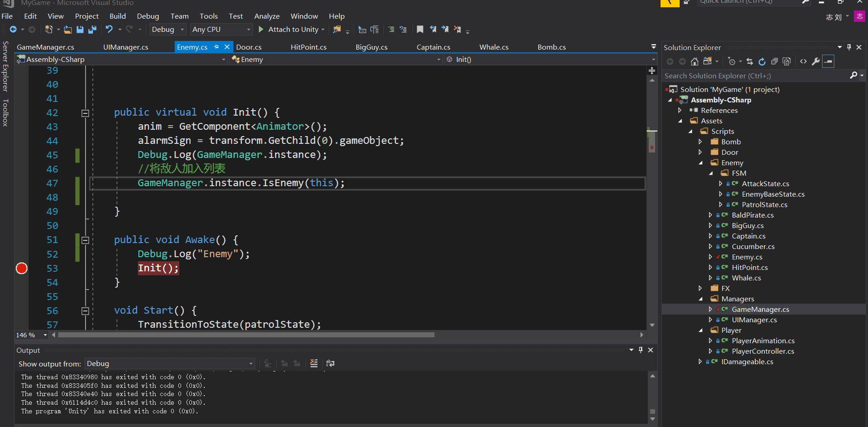Viewport: 868px width, 427px height.
Task: Toggle auto-hide pin on Solution Explorer
Action: coord(849,47)
